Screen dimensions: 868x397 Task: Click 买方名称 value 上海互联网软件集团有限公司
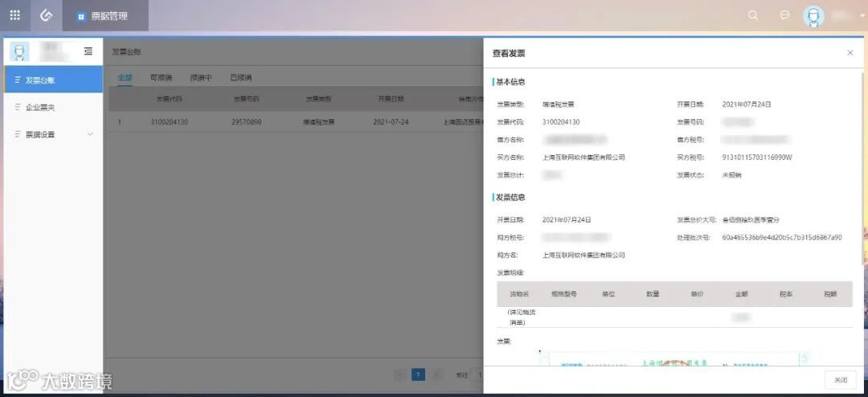(x=583, y=158)
